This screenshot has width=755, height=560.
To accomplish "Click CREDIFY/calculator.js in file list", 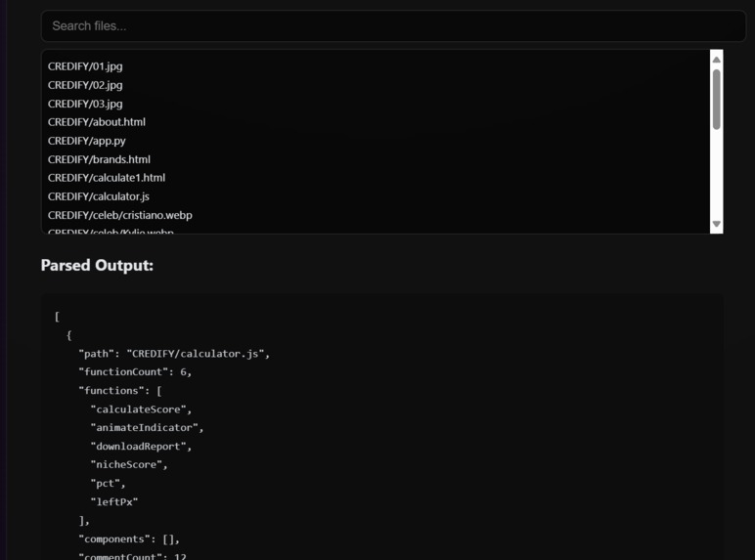I will point(99,196).
